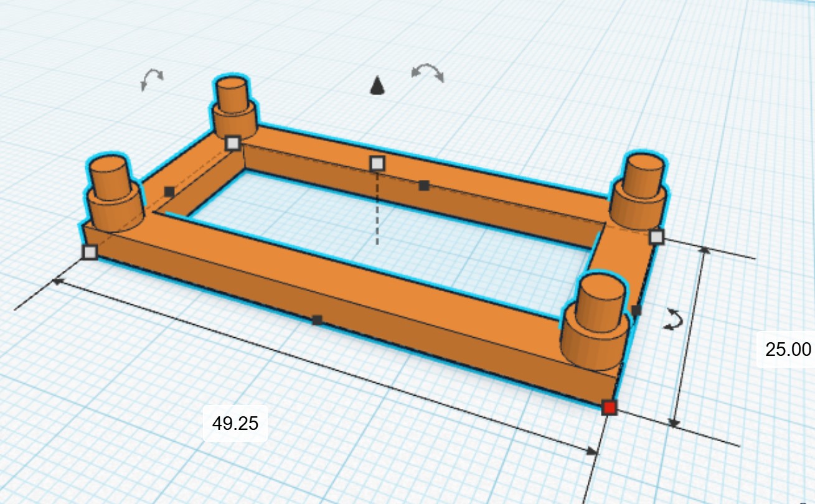Click the white corner handle beside the rear-left peg

coord(232,143)
